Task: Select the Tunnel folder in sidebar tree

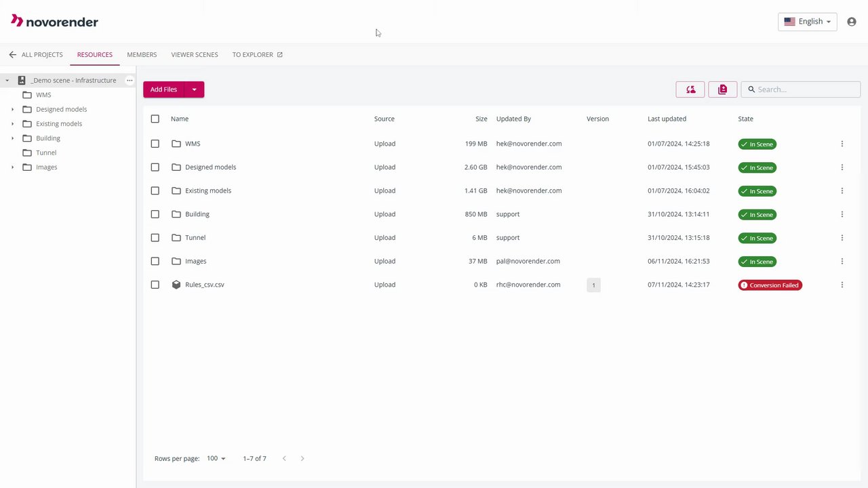Action: coord(46,153)
